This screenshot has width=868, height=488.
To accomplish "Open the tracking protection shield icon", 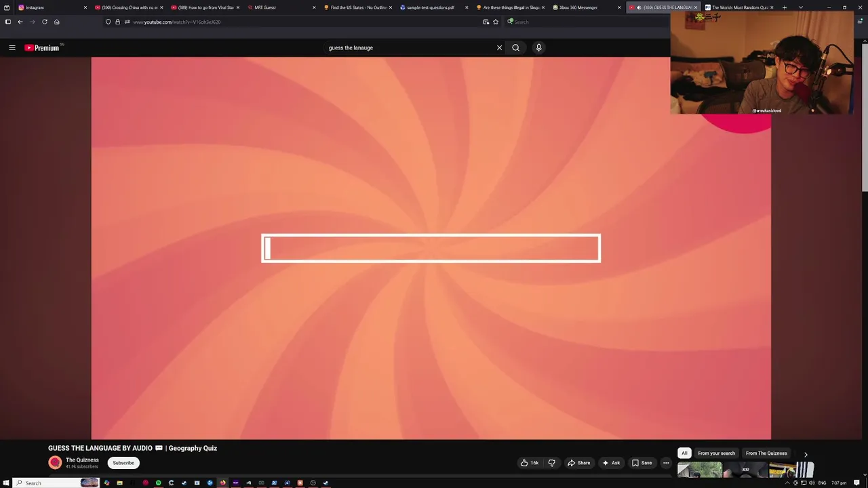I will 108,22.
